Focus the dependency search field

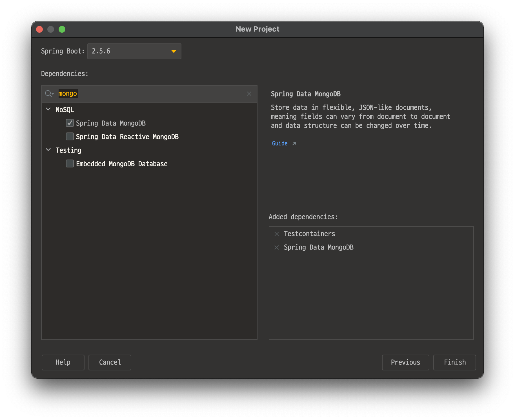pos(149,94)
